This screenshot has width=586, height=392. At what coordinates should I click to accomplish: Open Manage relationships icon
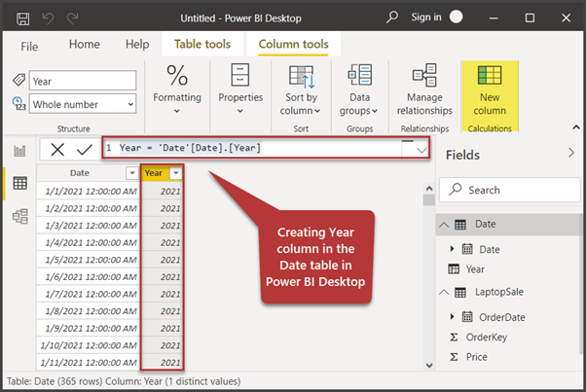(x=424, y=75)
